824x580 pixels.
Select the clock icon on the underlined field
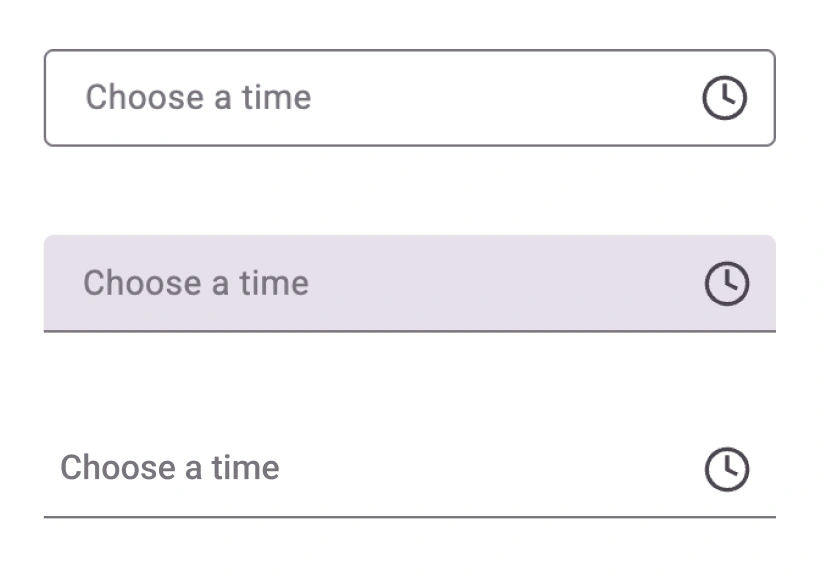tap(726, 467)
